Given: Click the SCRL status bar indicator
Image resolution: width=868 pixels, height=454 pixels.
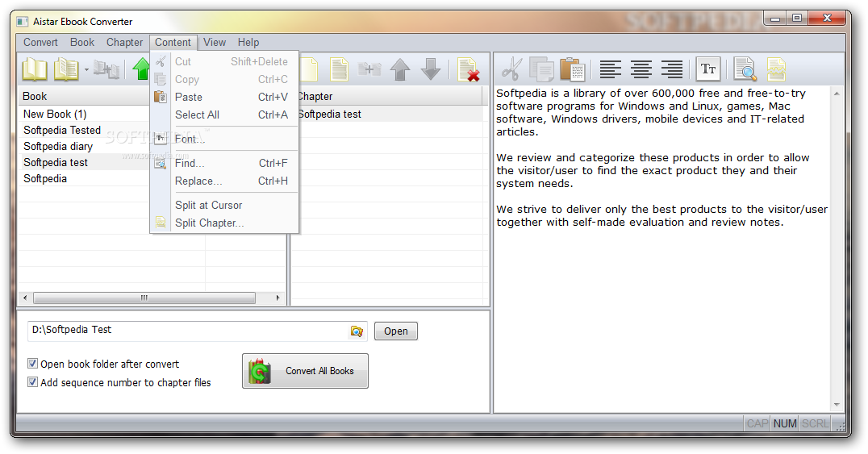Looking at the screenshot, I should click(x=815, y=423).
